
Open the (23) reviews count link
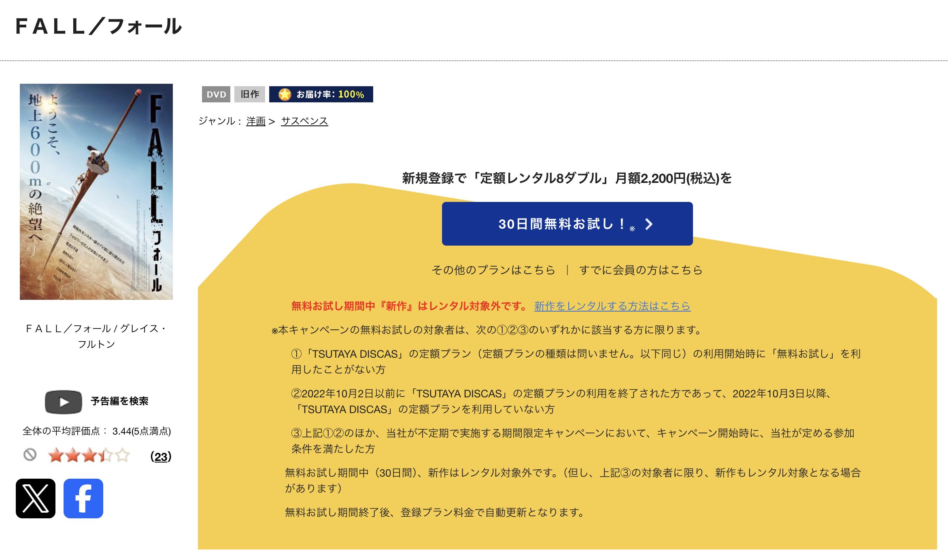tap(161, 456)
